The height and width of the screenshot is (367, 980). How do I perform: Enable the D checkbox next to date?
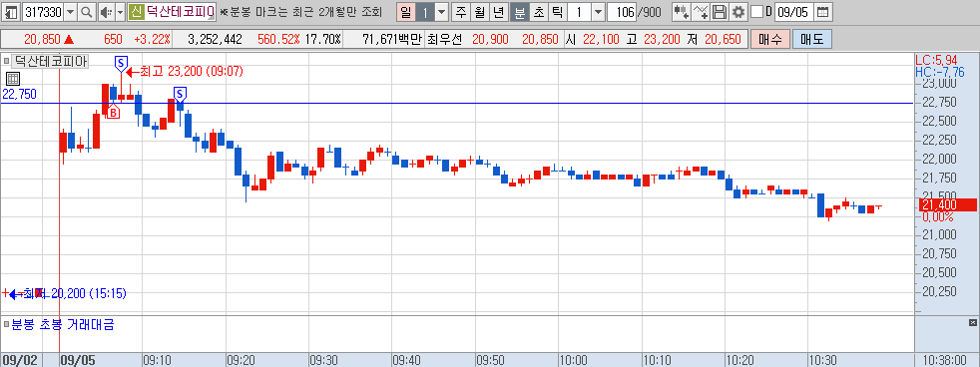756,12
